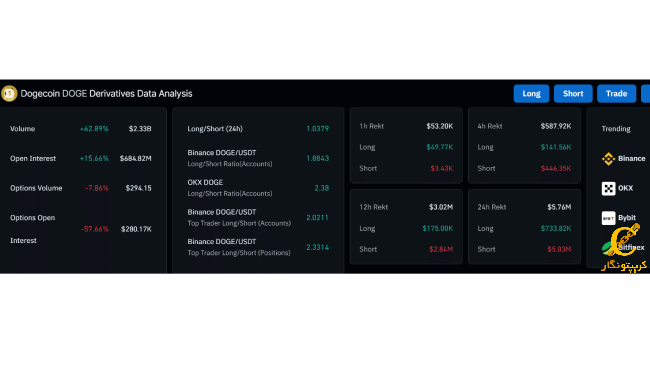Select Binance Top Trader Long/Short (Positions) row
Screen dimensions: 650x365
click(x=258, y=247)
